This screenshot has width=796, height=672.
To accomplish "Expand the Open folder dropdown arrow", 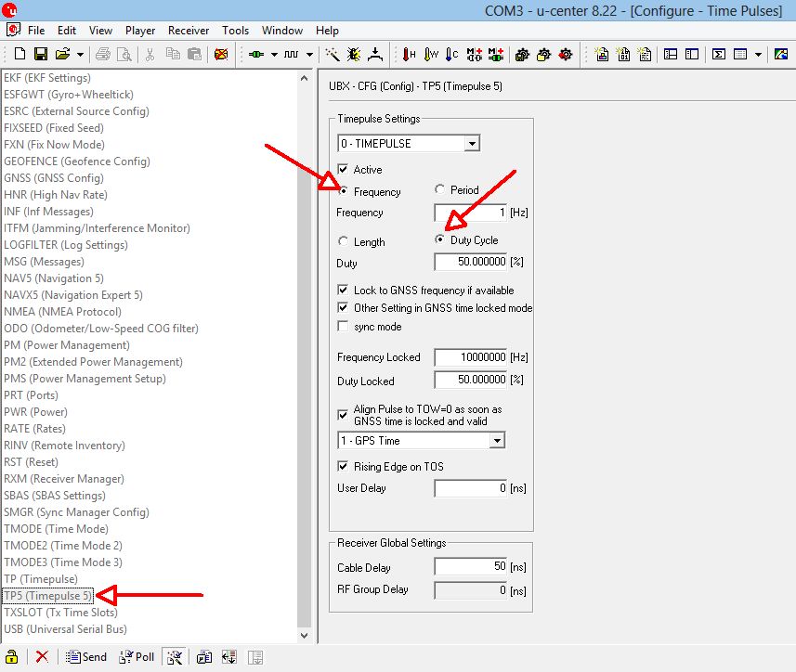I will click(x=80, y=54).
